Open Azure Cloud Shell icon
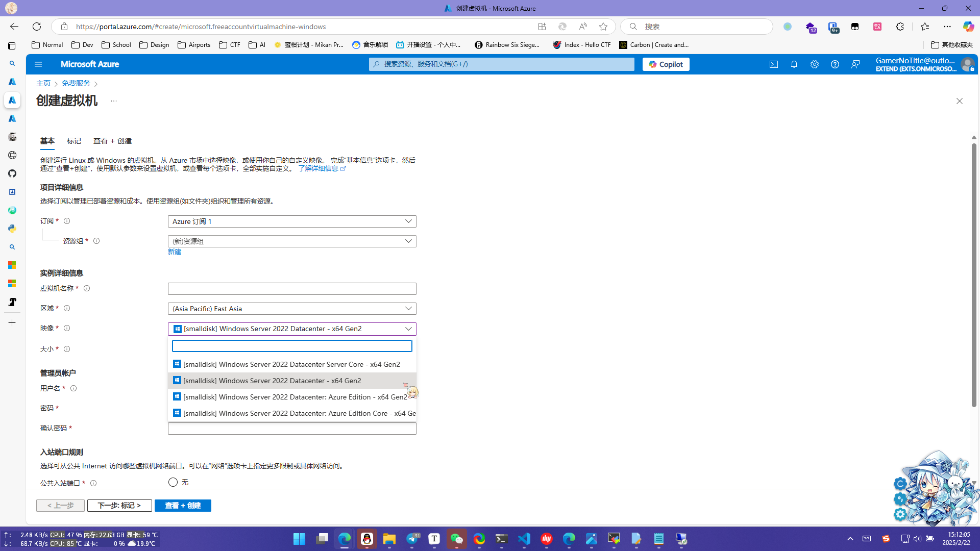Screen dimensions: 980x551 [774, 64]
